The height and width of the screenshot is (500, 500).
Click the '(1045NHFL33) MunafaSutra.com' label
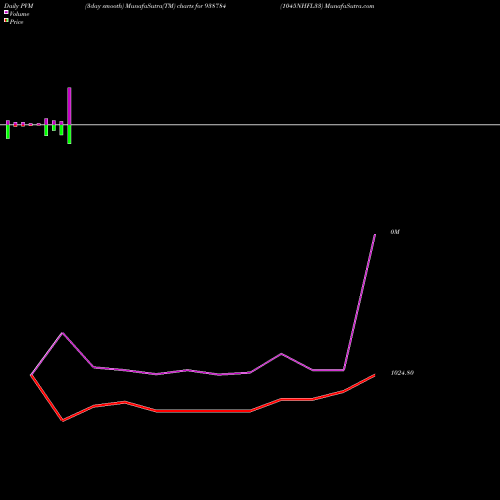coord(327,6)
